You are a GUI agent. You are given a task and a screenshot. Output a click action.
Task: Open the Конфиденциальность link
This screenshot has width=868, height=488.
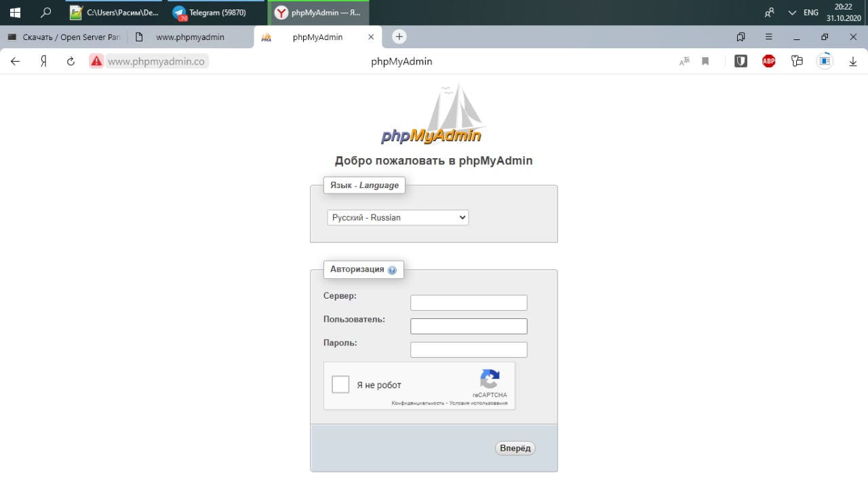418,403
